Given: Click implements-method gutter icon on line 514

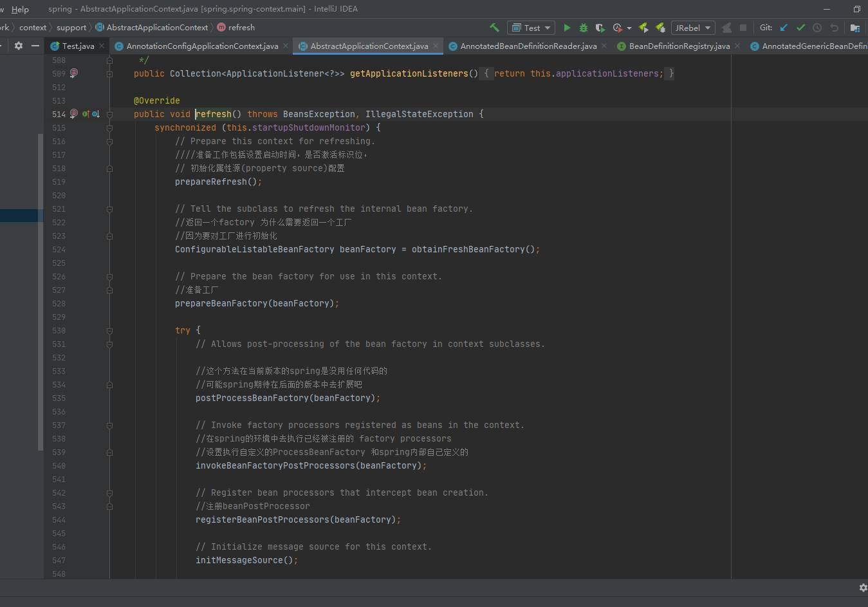Looking at the screenshot, I should tap(86, 114).
